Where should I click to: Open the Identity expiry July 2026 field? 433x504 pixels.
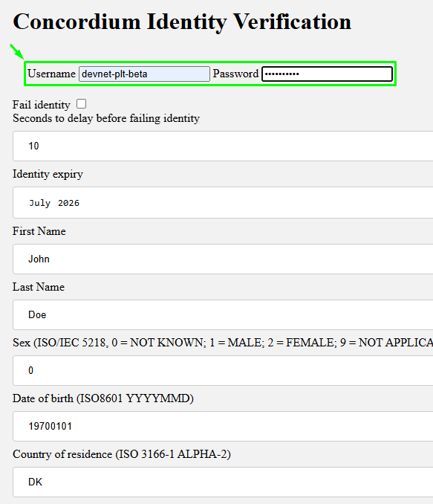pyautogui.click(x=223, y=202)
